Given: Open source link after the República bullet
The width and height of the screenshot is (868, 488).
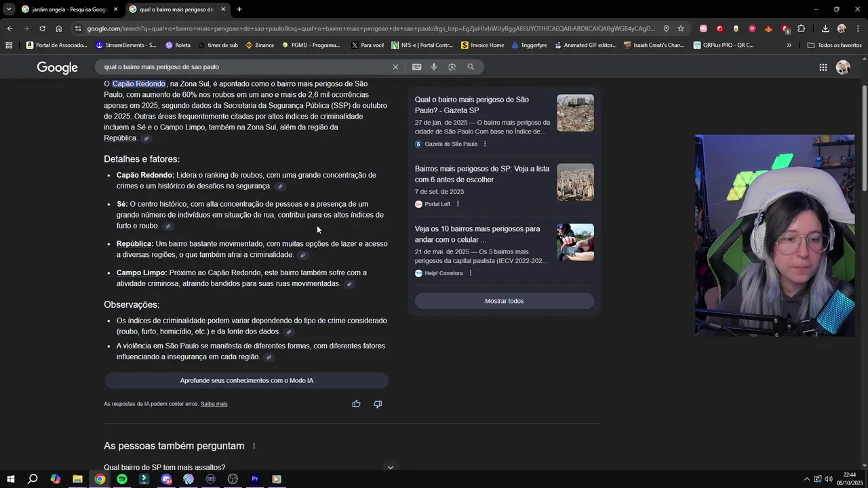Looking at the screenshot, I should [x=303, y=256].
